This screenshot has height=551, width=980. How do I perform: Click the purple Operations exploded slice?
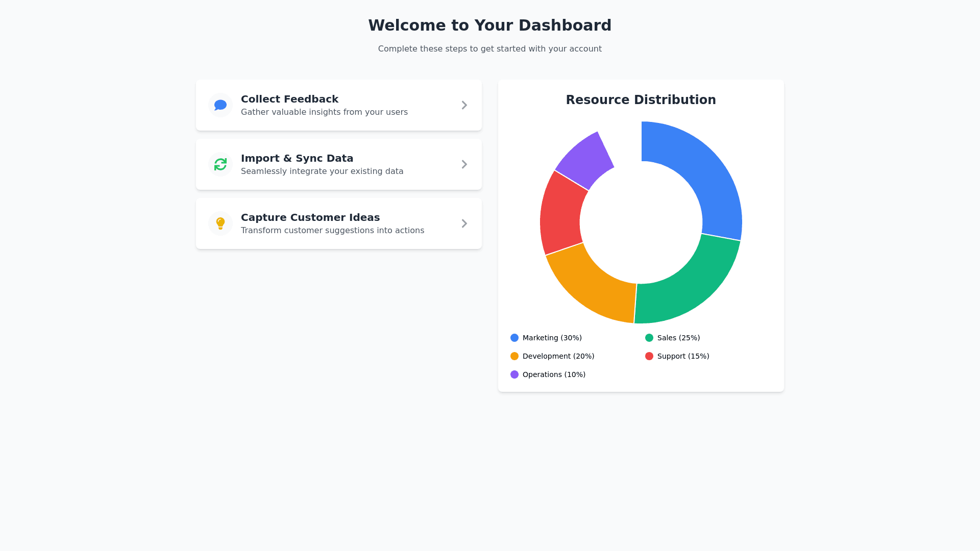(x=586, y=159)
